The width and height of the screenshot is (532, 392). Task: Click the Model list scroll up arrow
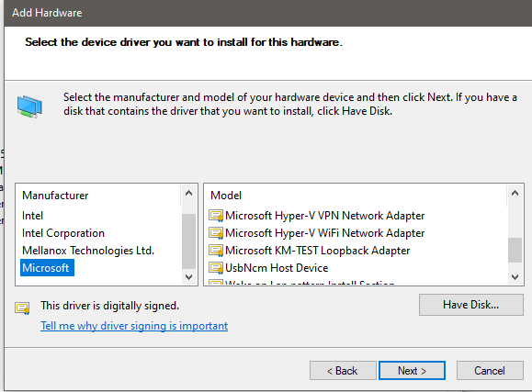(515, 194)
